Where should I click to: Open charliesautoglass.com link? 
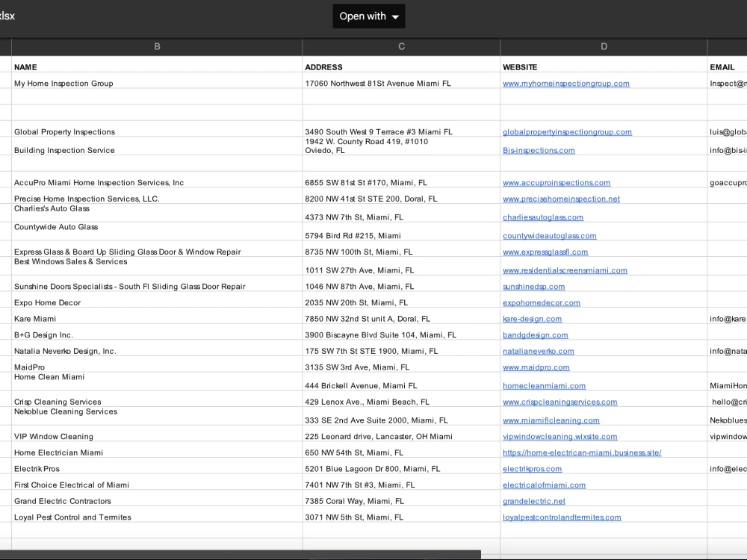(x=543, y=217)
